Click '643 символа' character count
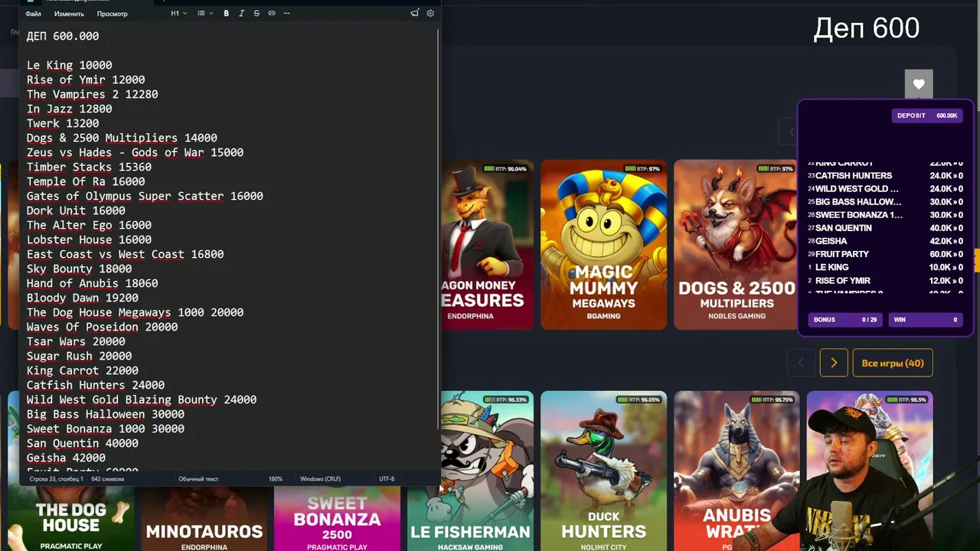This screenshot has width=980, height=551. tap(107, 479)
